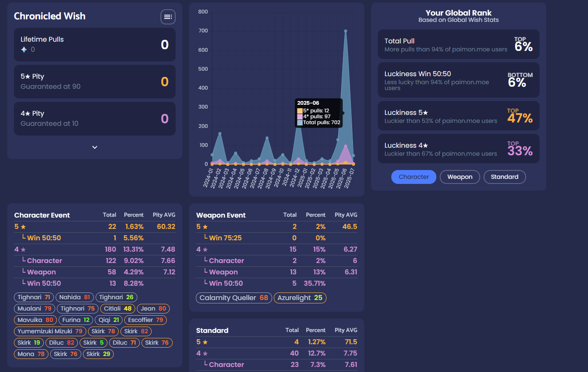Expand the Chronicled Wish panel chevron

(x=95, y=147)
